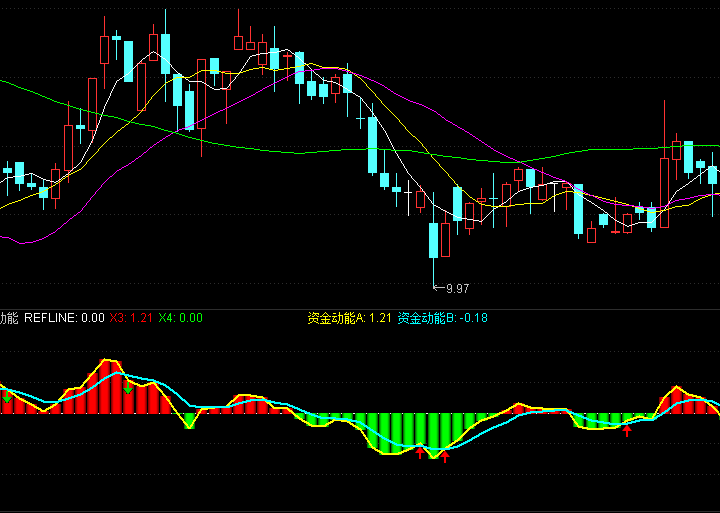Select the red X3: 1.21 value label
This screenshot has width=720, height=513.
[131, 318]
